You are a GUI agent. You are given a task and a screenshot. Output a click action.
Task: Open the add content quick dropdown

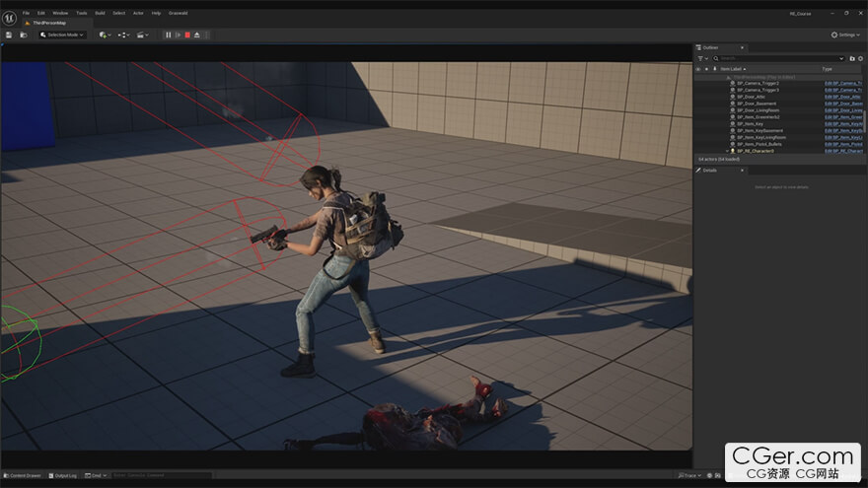[105, 35]
